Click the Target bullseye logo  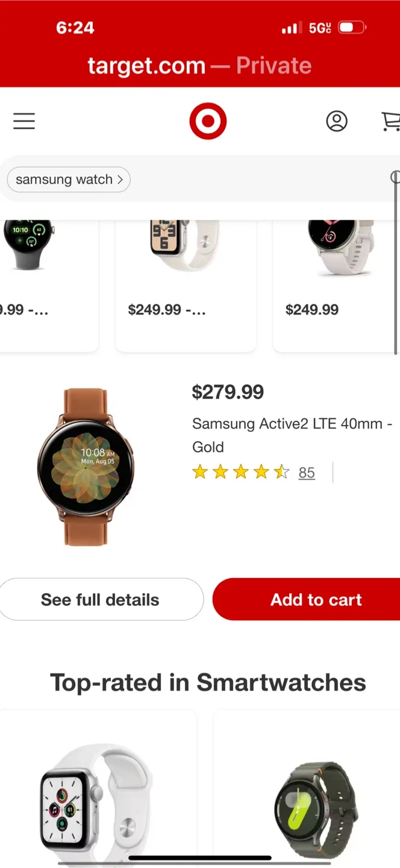[208, 121]
